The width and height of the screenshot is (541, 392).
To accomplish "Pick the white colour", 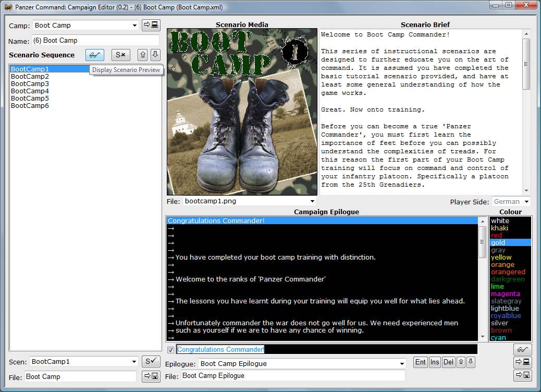I will coord(510,220).
